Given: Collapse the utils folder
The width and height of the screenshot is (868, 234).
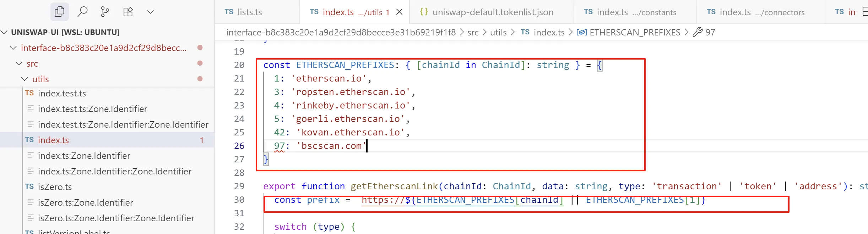Looking at the screenshot, I should [25, 79].
